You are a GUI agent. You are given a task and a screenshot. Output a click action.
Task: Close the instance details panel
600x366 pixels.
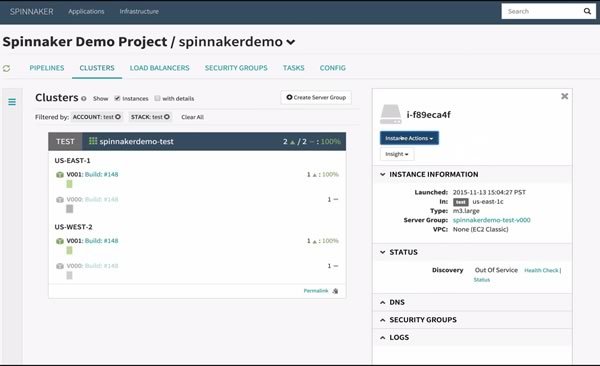click(x=564, y=96)
